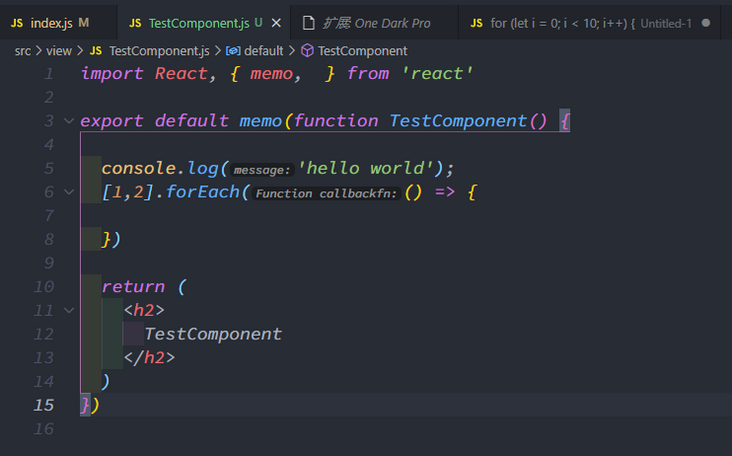The image size is (732, 456).
Task: Collapse the h2 fold at line 11
Action: [69, 310]
